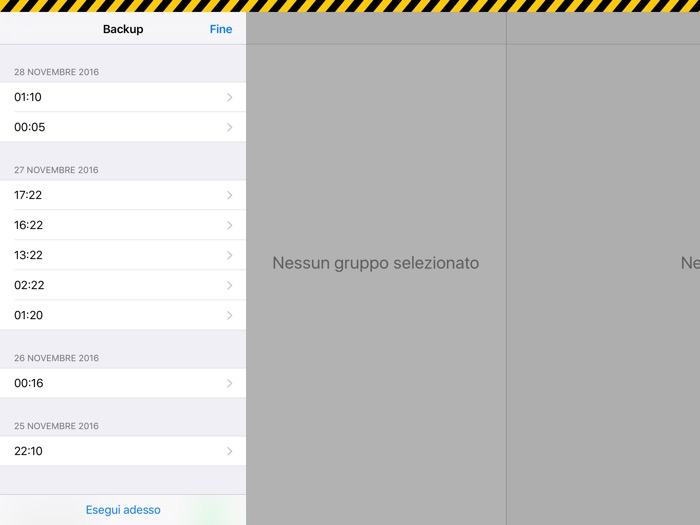Expand the chevron on the 13:22 row
Screen dimensions: 700x525
(x=229, y=255)
